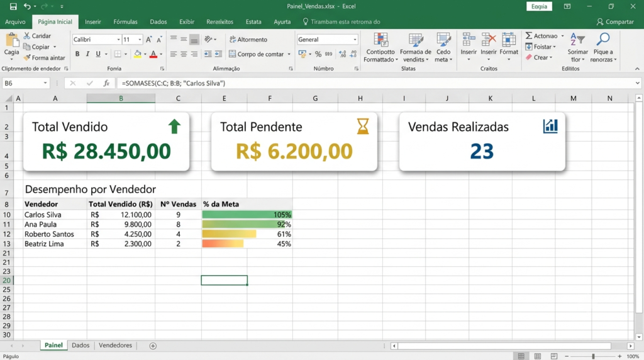Toggle Italic formatting
Viewport: 644px width, 360px height.
87,54
